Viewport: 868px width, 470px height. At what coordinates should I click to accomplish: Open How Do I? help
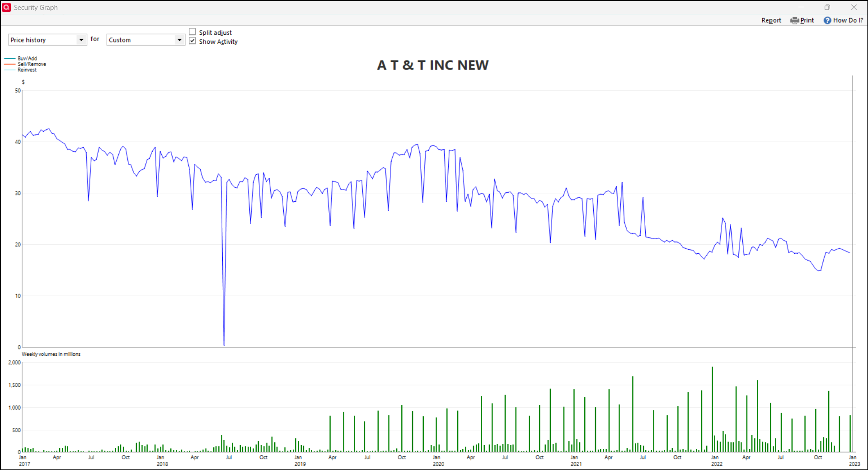(848, 20)
